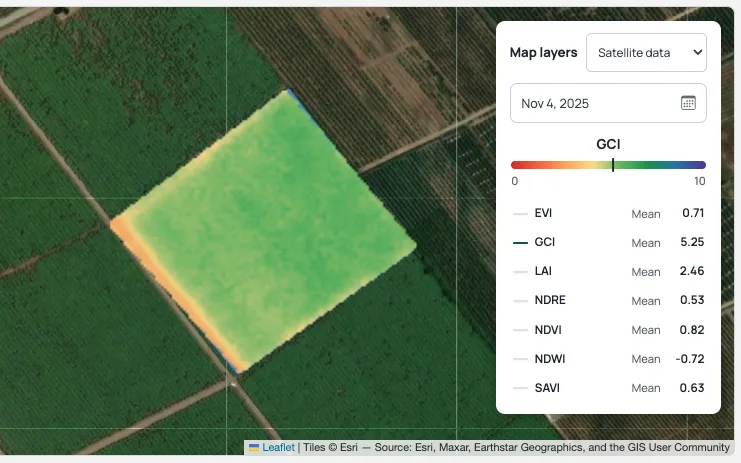This screenshot has height=463, width=741.
Task: Click the GCI color scale bar
Action: 608,165
